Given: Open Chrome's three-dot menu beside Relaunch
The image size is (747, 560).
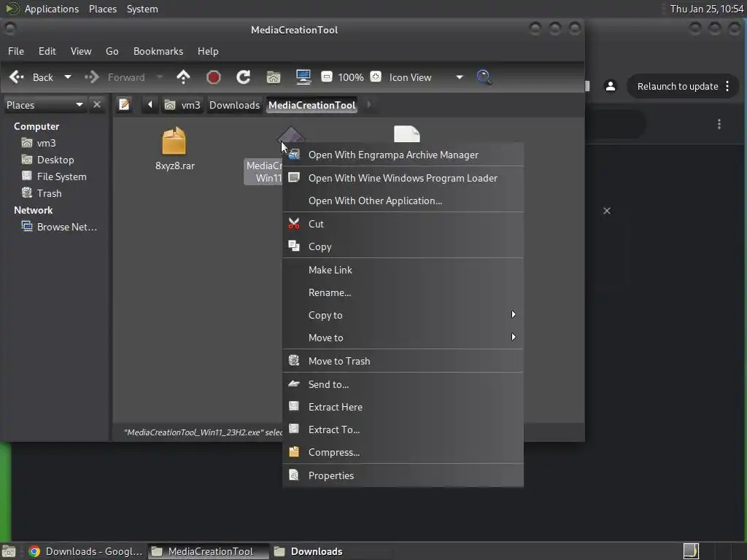Looking at the screenshot, I should [727, 86].
